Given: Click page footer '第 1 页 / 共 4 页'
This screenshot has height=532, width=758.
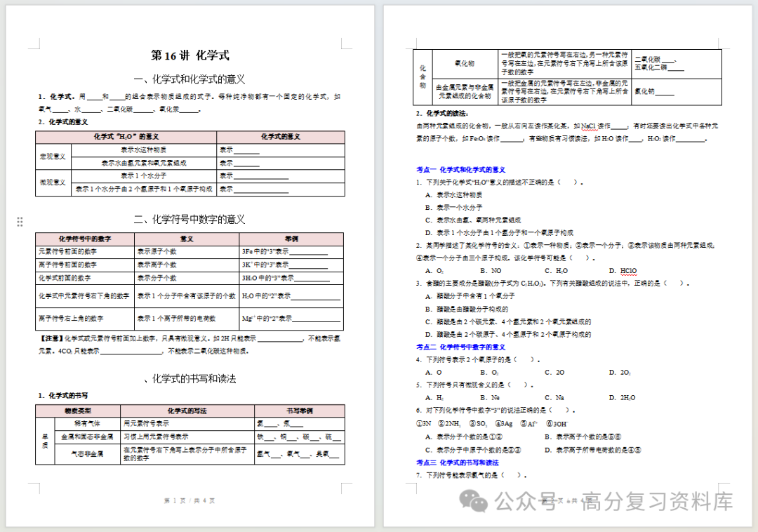Looking at the screenshot, I should click(x=189, y=500).
